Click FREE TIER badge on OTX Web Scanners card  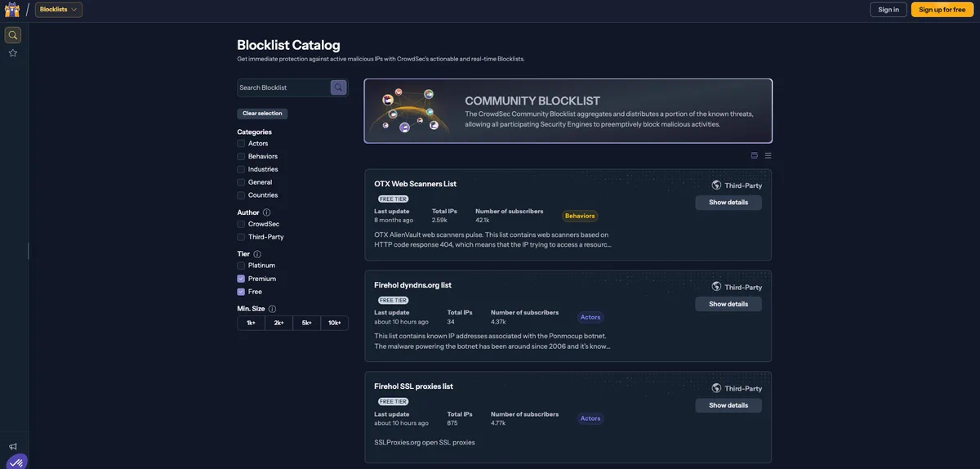[393, 199]
